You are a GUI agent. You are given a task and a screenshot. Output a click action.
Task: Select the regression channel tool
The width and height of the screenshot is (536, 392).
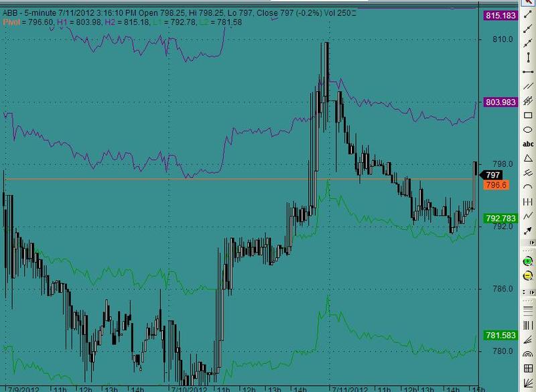tap(528, 101)
